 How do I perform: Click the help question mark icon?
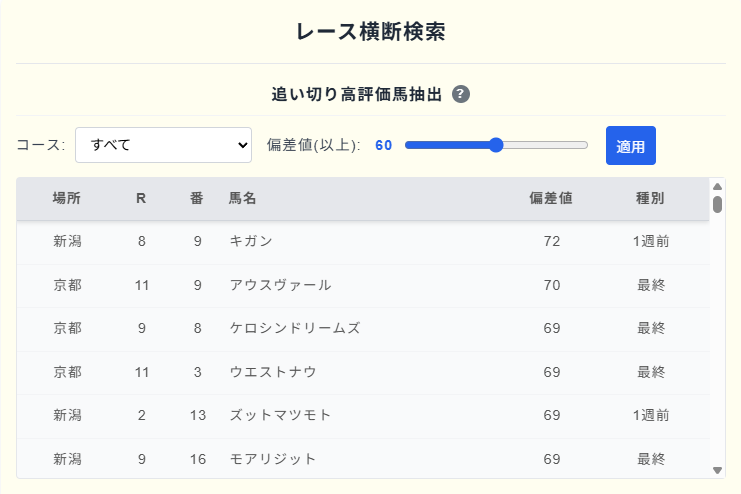(x=461, y=94)
